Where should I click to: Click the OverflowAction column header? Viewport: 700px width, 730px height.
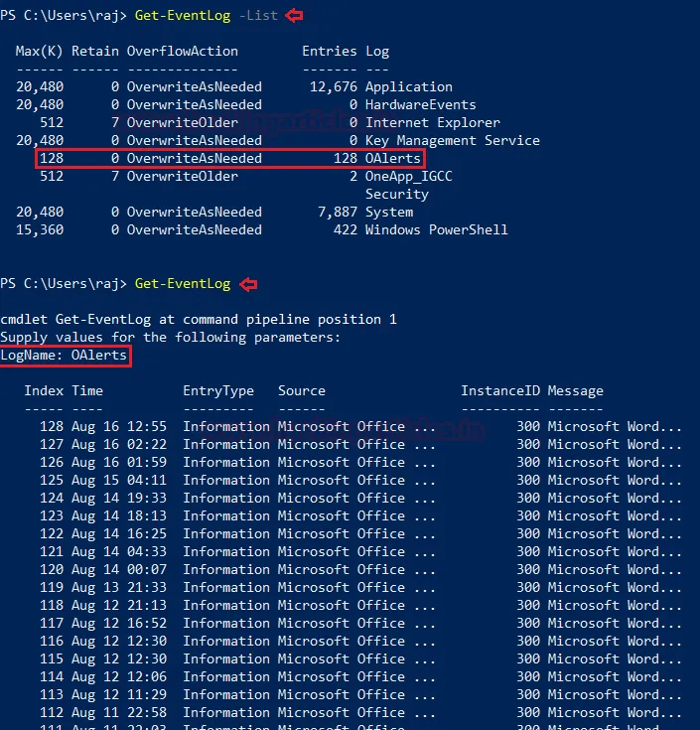[x=182, y=51]
